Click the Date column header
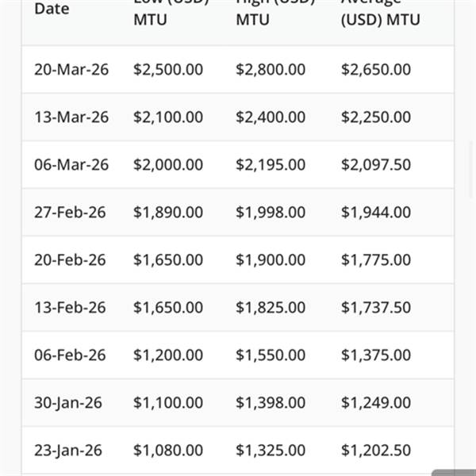The width and height of the screenshot is (476, 476). pyautogui.click(x=52, y=10)
